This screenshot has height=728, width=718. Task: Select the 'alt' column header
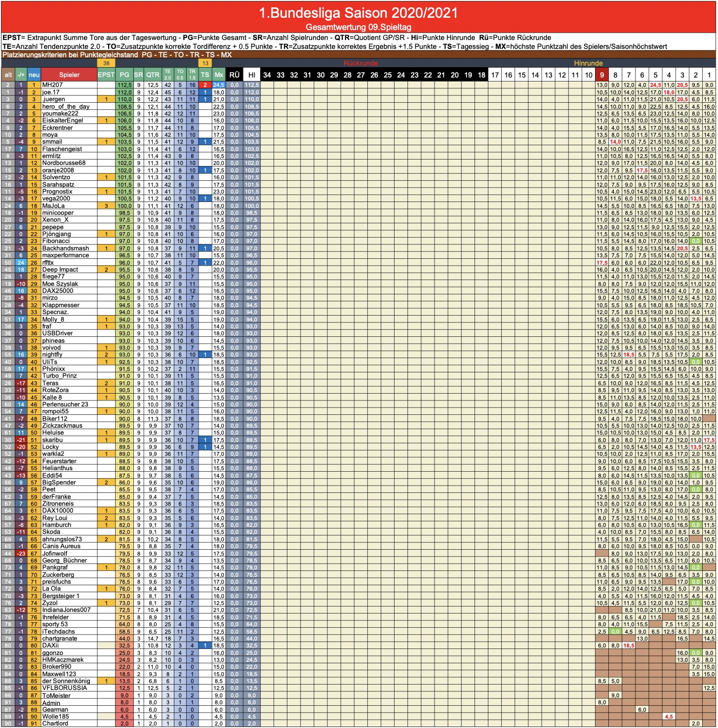tap(8, 75)
